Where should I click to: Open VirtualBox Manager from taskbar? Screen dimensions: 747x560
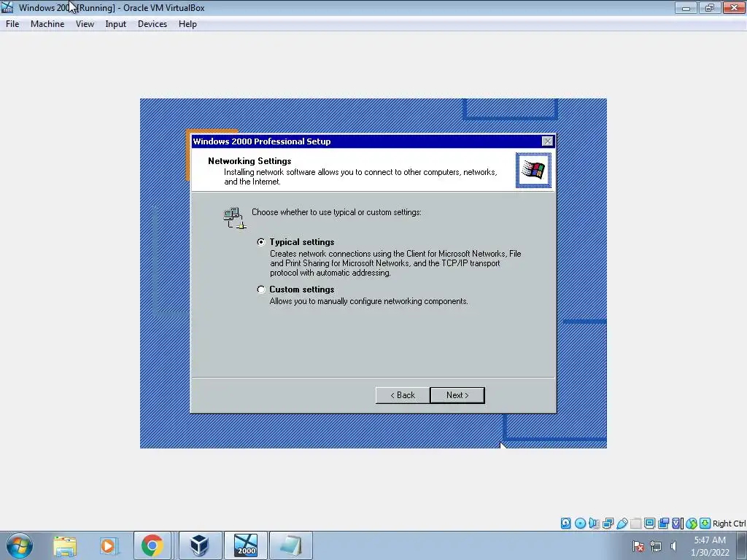point(199,545)
